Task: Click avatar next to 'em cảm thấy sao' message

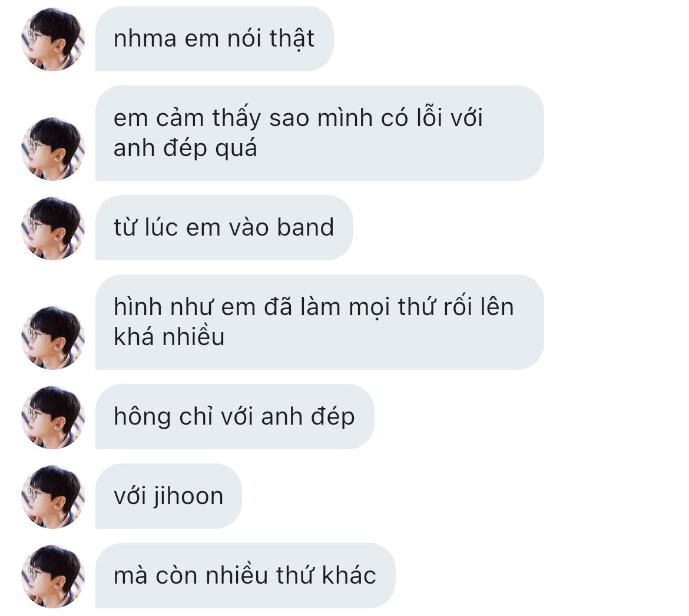Action: [53, 149]
